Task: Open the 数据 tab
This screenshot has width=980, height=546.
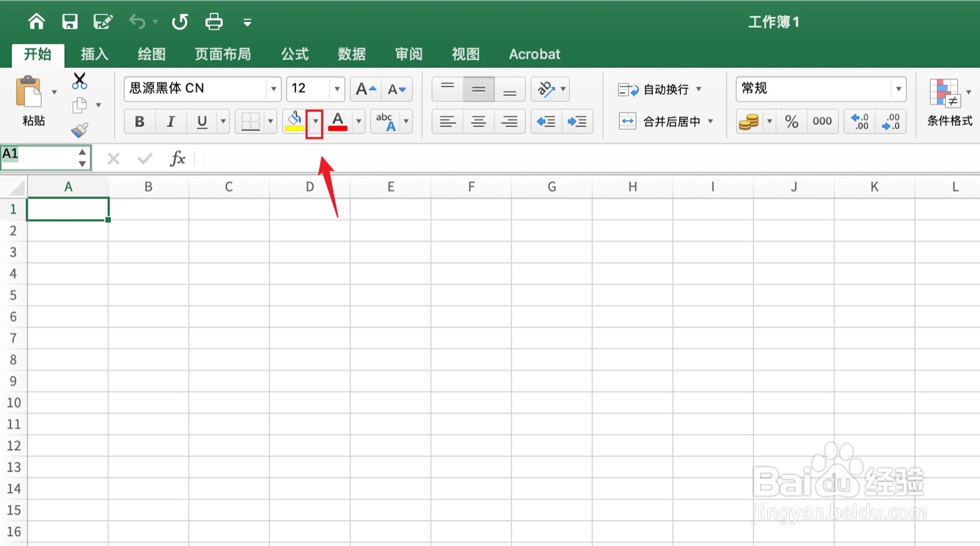Action: [352, 54]
